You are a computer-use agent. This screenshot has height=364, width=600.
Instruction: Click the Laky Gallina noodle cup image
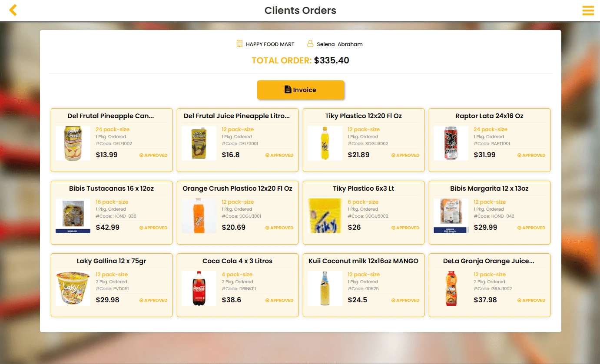point(73,288)
